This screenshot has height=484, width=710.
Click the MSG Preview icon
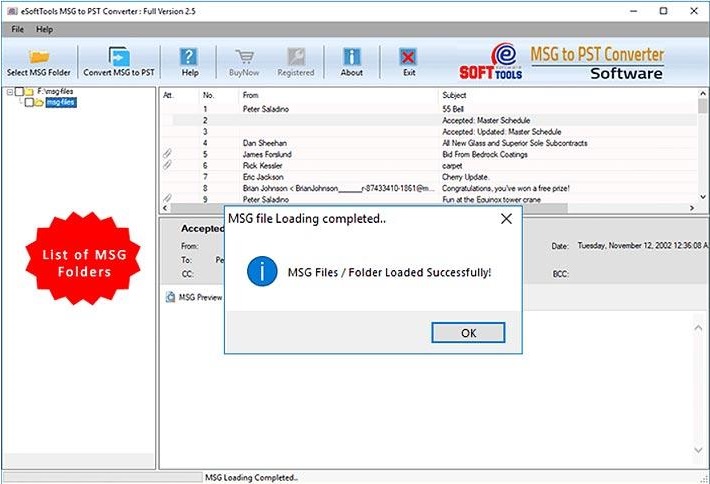pos(170,297)
